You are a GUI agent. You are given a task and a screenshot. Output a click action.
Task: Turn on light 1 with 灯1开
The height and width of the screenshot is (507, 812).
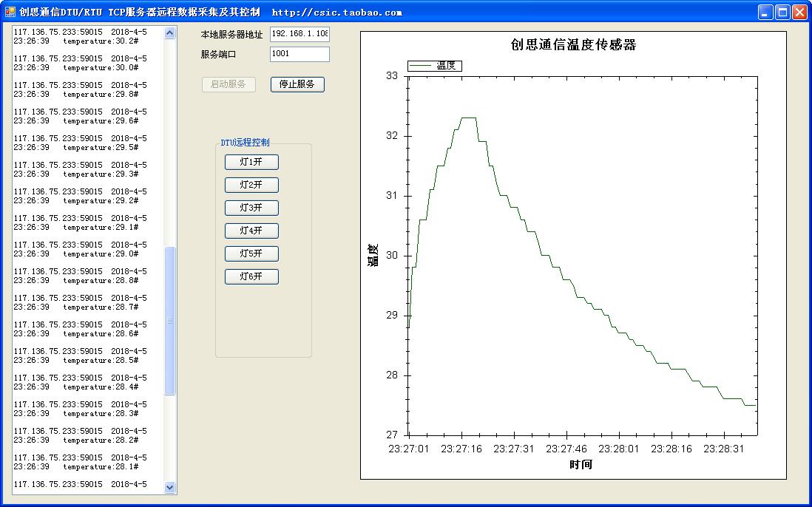(x=251, y=162)
